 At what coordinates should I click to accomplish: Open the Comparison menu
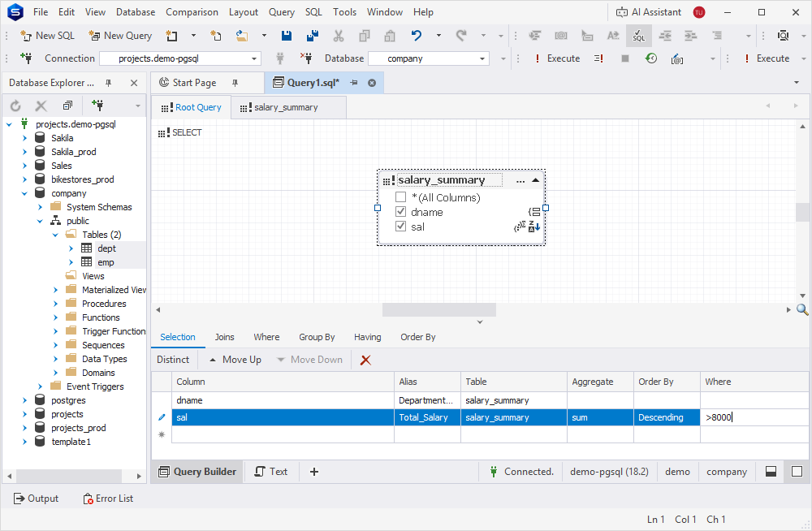(x=192, y=12)
